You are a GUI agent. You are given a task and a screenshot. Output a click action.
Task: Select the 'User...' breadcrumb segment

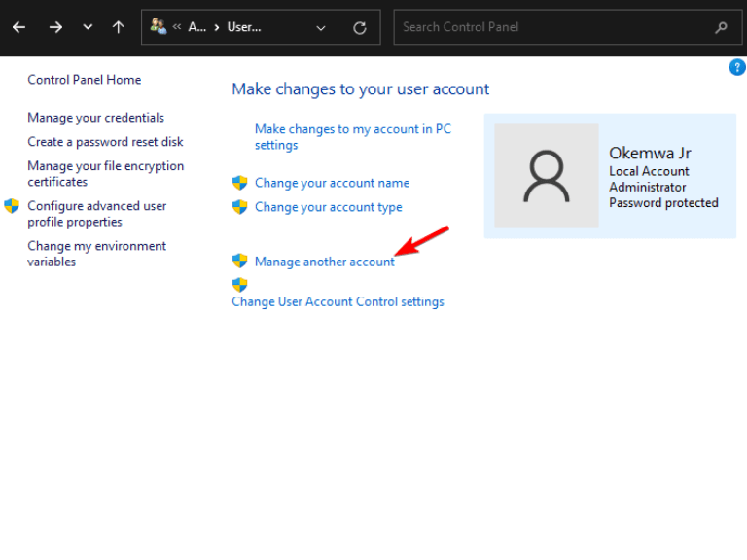pyautogui.click(x=244, y=27)
